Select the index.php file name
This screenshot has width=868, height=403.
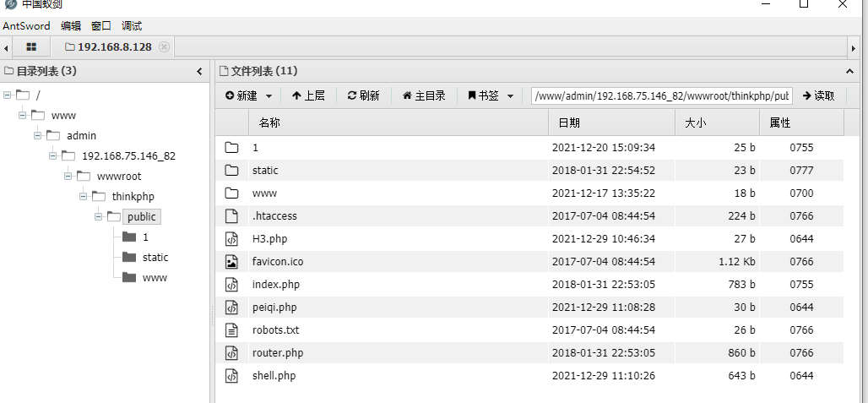[x=275, y=285]
